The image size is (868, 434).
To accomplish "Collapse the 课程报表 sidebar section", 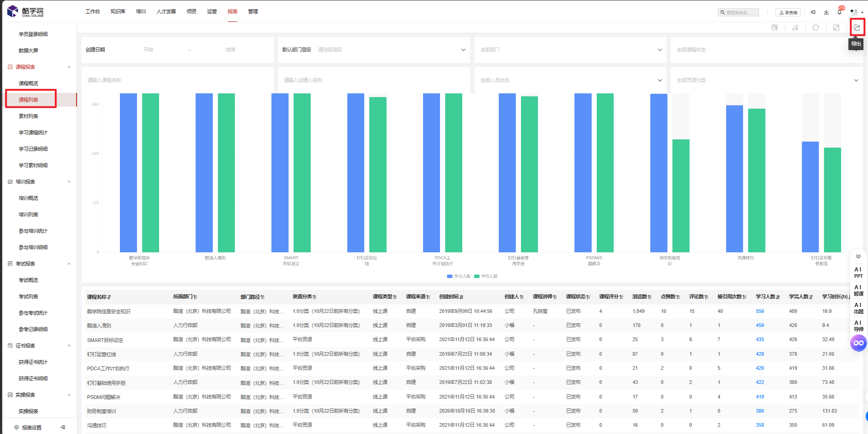I will (x=69, y=67).
